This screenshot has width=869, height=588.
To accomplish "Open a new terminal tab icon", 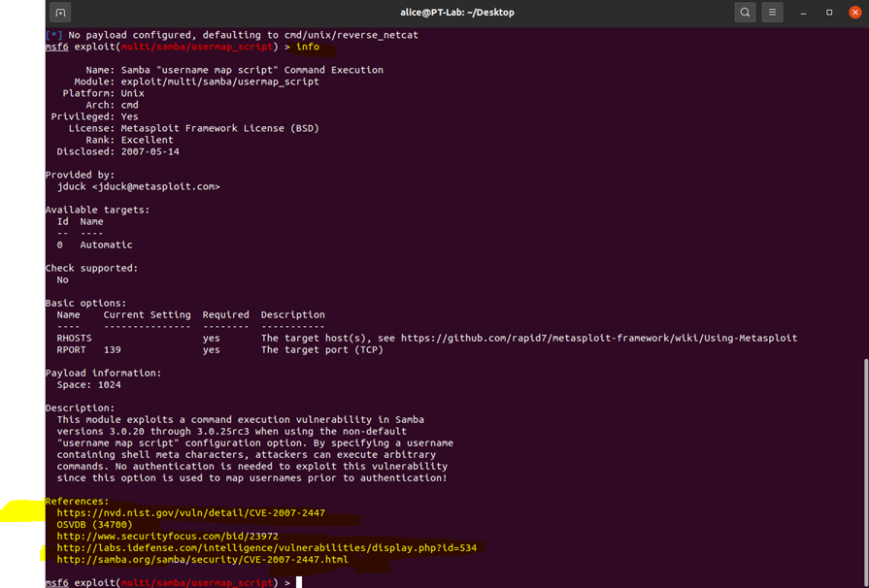I will tap(60, 13).
